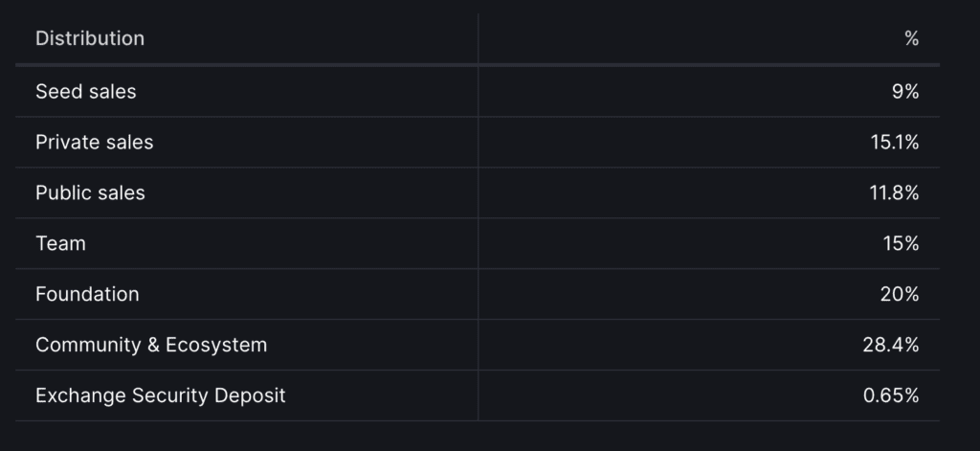This screenshot has height=451, width=980.
Task: Select the Community & Ecosystem row label
Action: (x=151, y=345)
